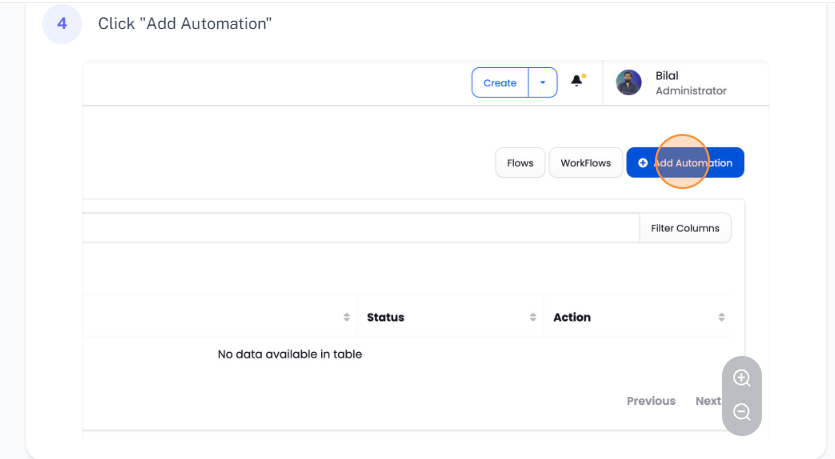835x459 pixels.
Task: Open the notification bell
Action: pos(577,81)
